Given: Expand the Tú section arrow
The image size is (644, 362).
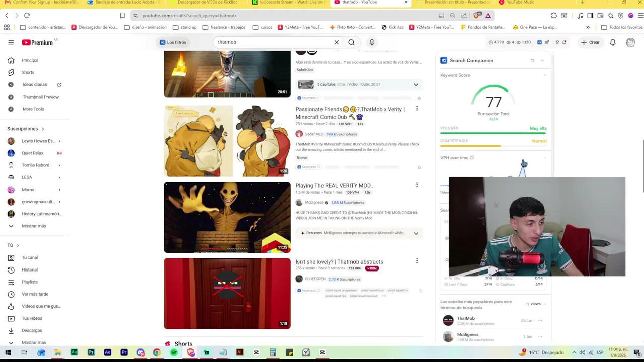Looking at the screenshot, I should 18,245.
